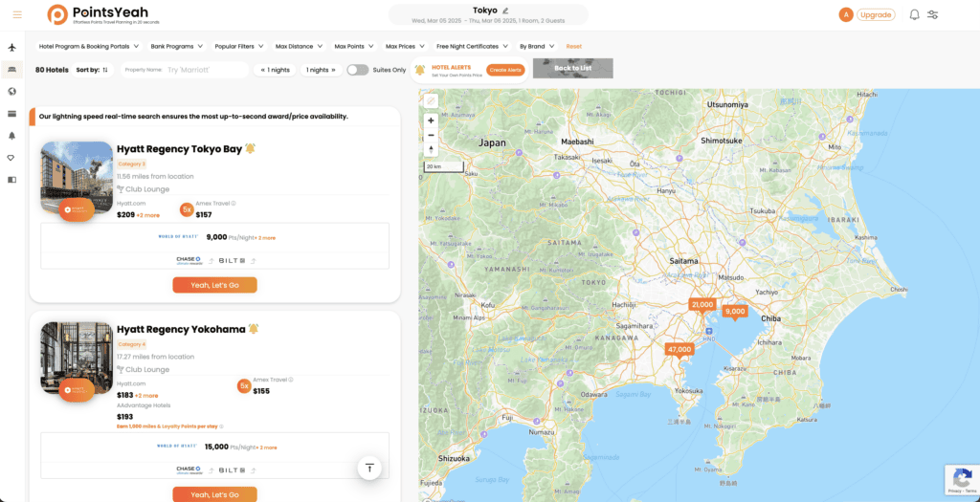980x502 pixels.
Task: Zoom out on the map
Action: pos(431,135)
